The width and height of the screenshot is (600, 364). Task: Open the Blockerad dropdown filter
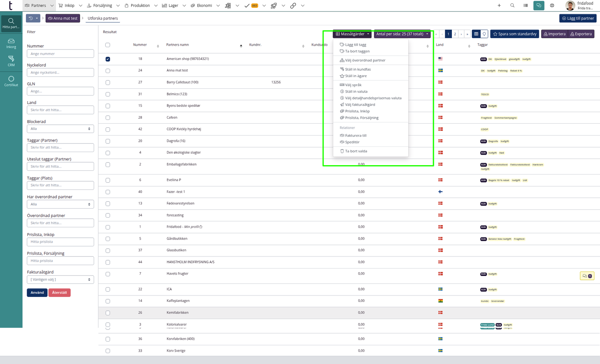pyautogui.click(x=60, y=129)
